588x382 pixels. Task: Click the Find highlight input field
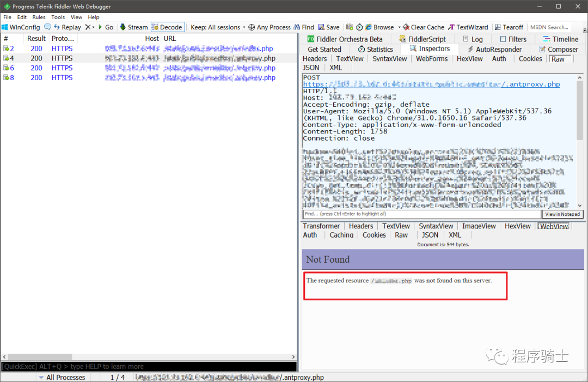tap(422, 214)
